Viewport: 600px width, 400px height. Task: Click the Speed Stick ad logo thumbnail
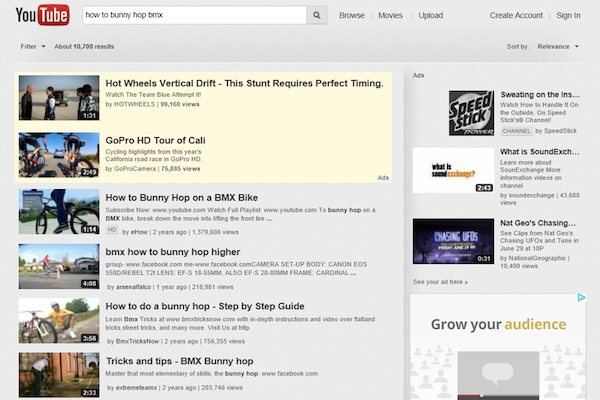471,113
